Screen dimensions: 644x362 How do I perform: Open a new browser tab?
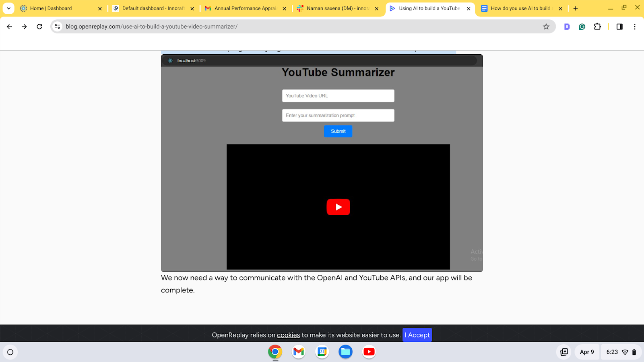coord(576,8)
